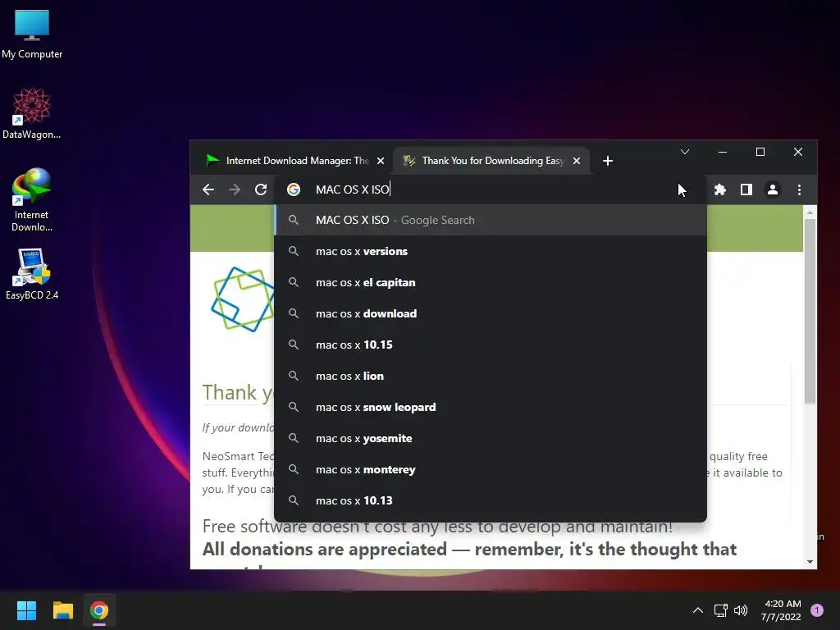Toggle the Chrome side panel icon

746,189
